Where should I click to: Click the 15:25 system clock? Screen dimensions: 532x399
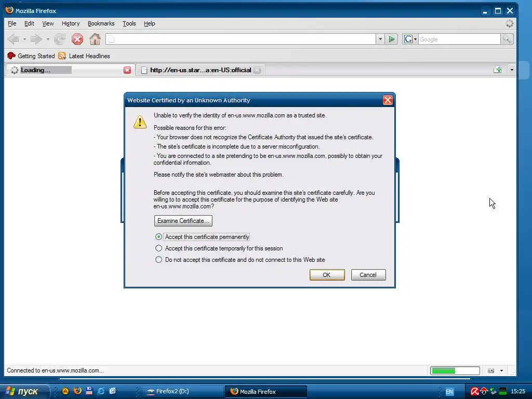pos(518,392)
